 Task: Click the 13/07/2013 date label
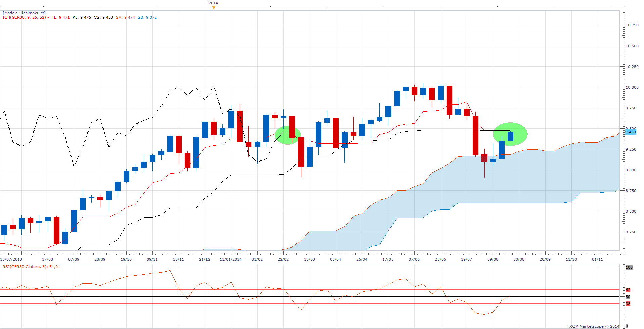point(11,259)
